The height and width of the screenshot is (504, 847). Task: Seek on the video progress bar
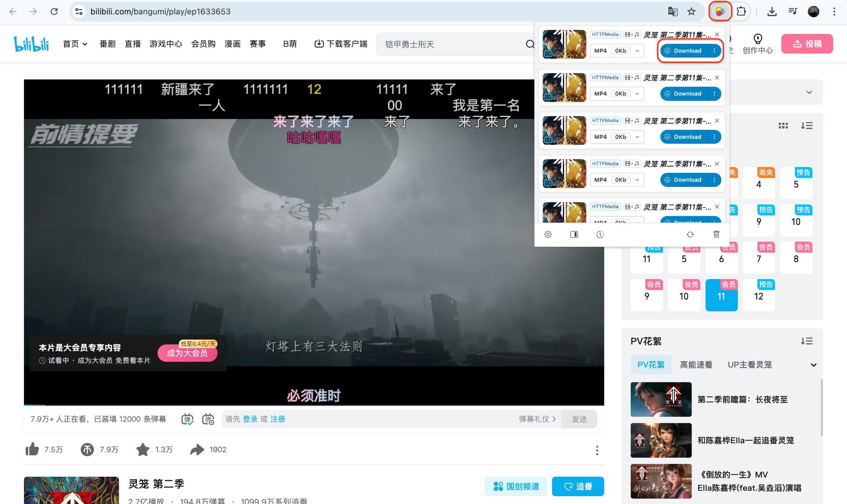coord(314,405)
